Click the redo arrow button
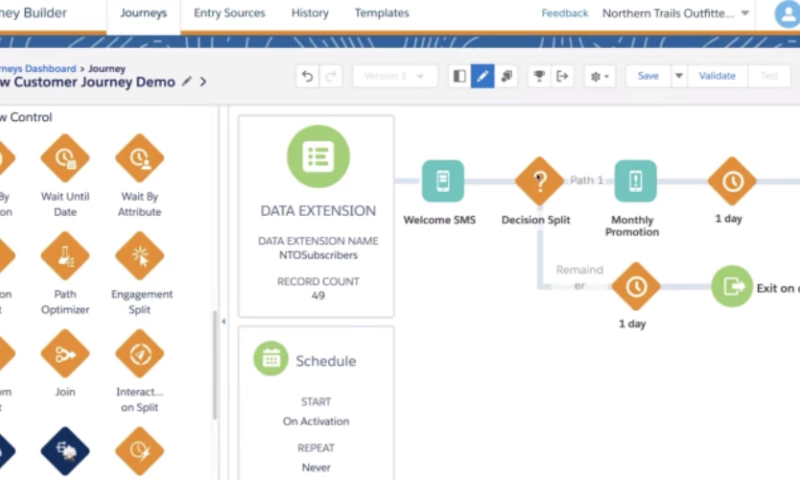 click(x=330, y=77)
